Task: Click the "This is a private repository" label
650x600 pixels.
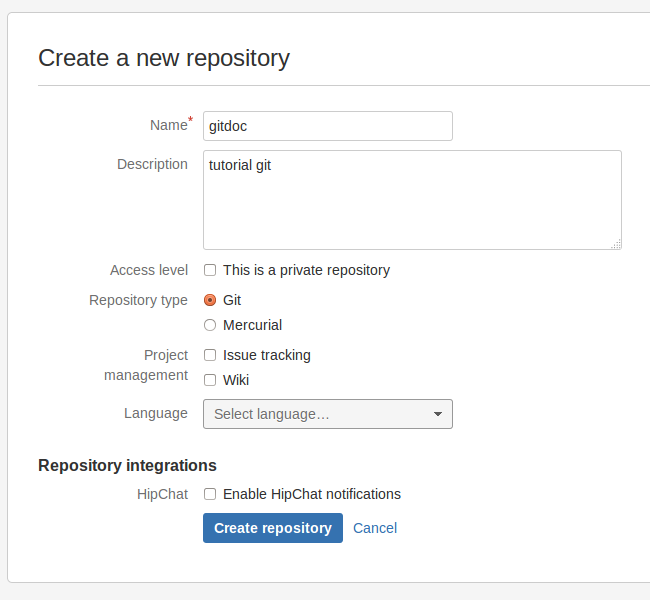Action: (306, 270)
